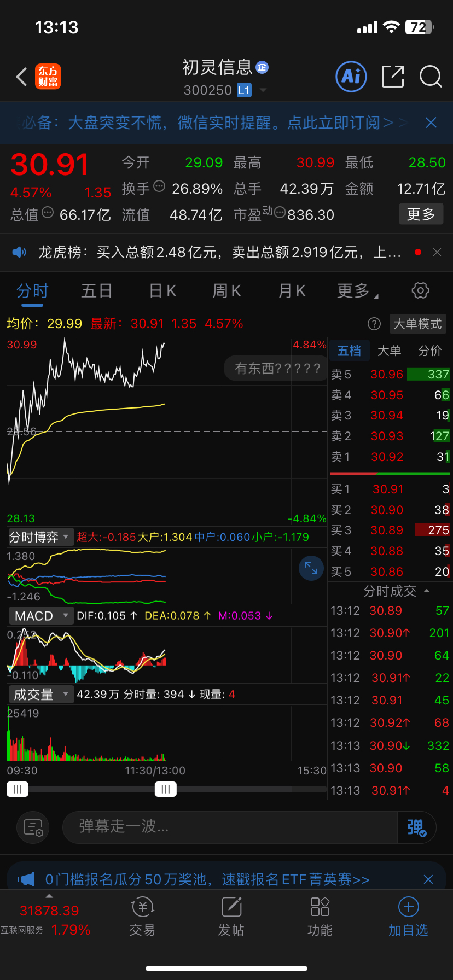Image resolution: width=453 pixels, height=980 pixels.
Task: Tap the 30.91 current price
Action: click(50, 165)
